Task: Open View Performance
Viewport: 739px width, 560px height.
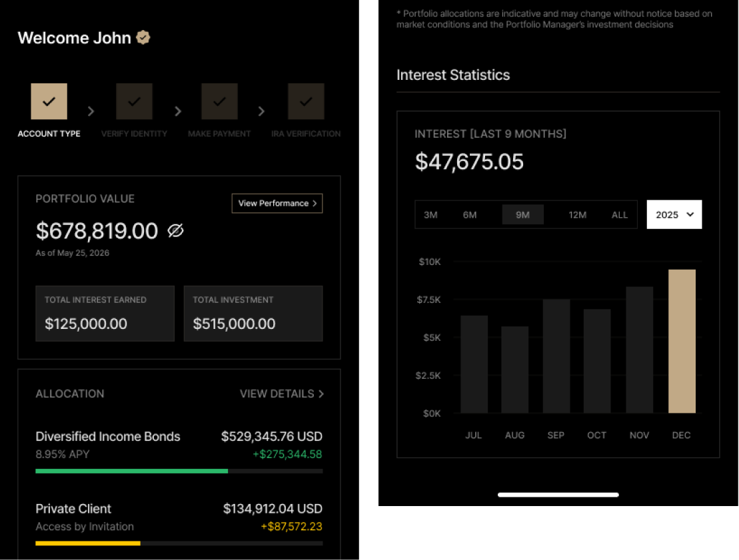Action: [x=277, y=204]
